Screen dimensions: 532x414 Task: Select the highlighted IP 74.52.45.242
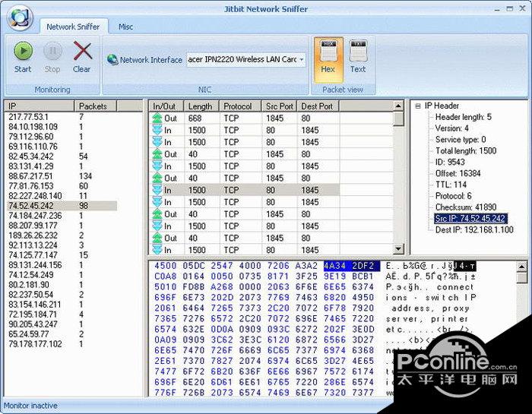point(62,205)
